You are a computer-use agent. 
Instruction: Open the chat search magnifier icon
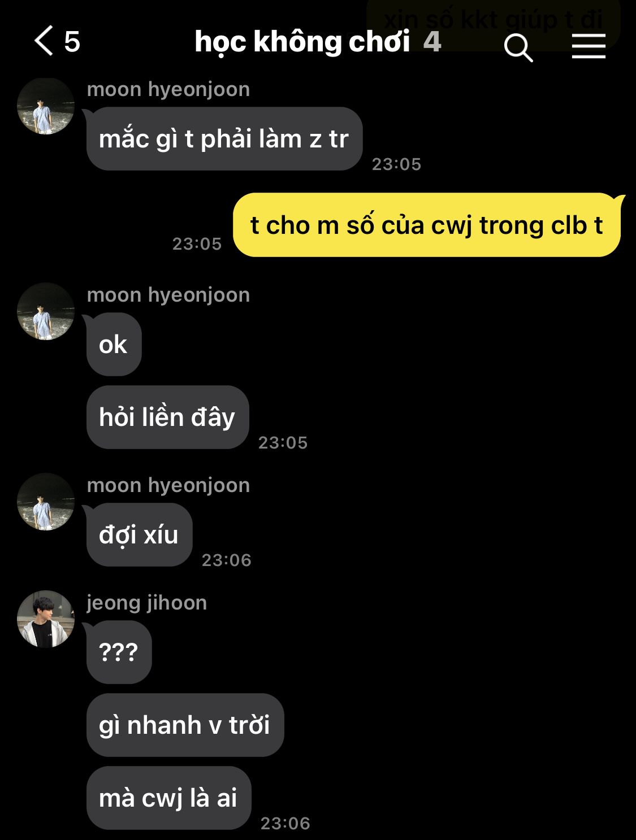(x=518, y=47)
